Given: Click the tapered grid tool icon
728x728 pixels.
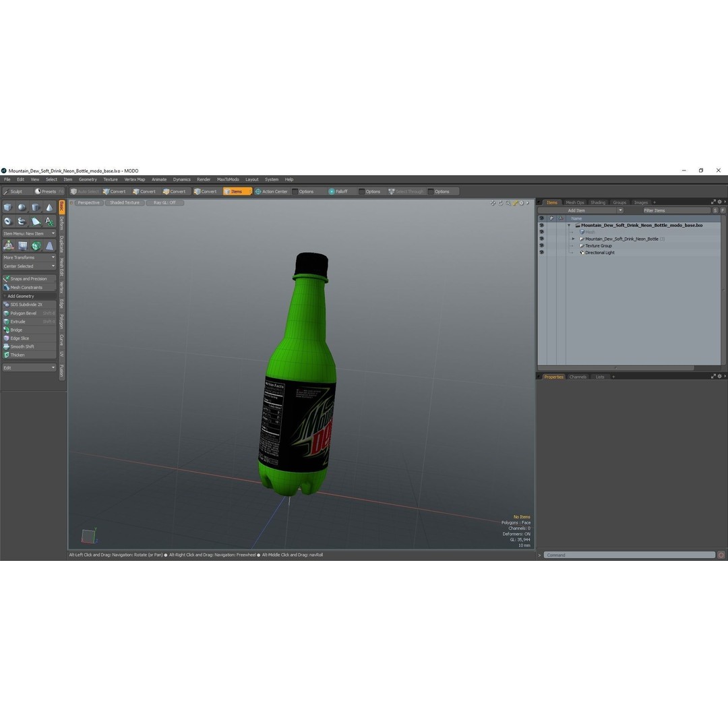Looking at the screenshot, I should (x=49, y=245).
